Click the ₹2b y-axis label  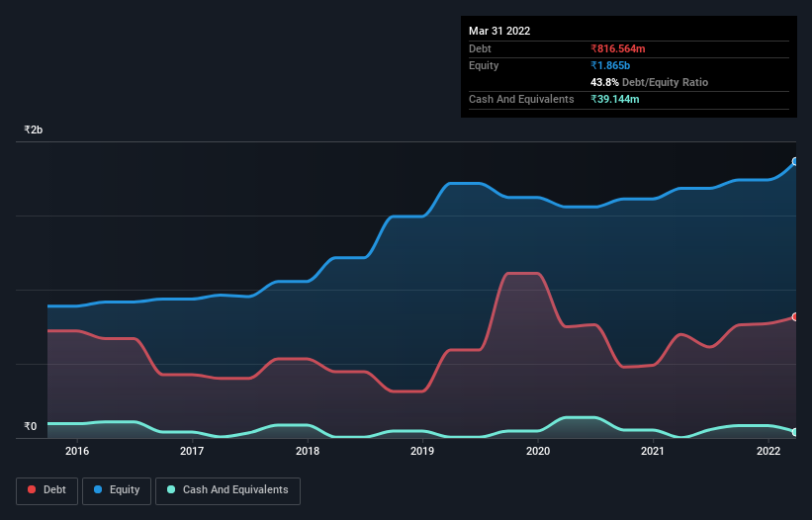34,130
